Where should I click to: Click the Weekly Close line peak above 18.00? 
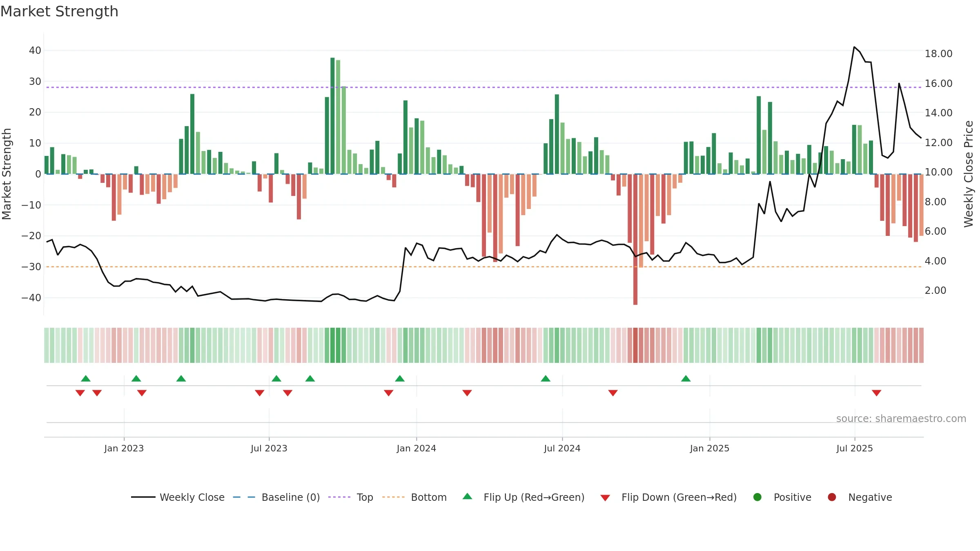[854, 47]
